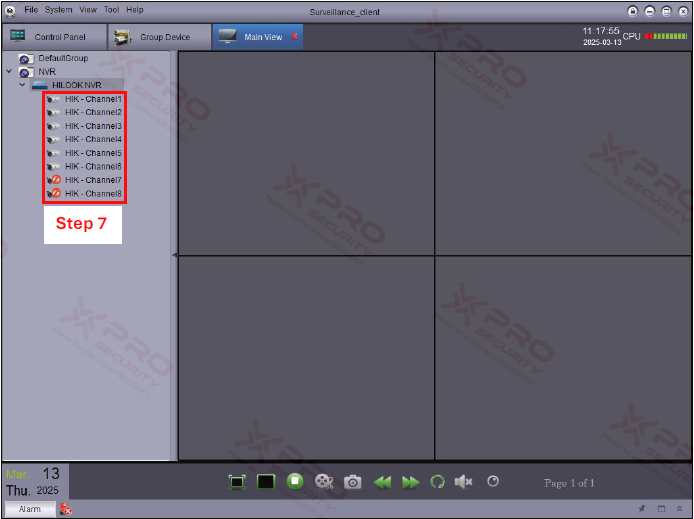Select the top-left video window

(306, 153)
